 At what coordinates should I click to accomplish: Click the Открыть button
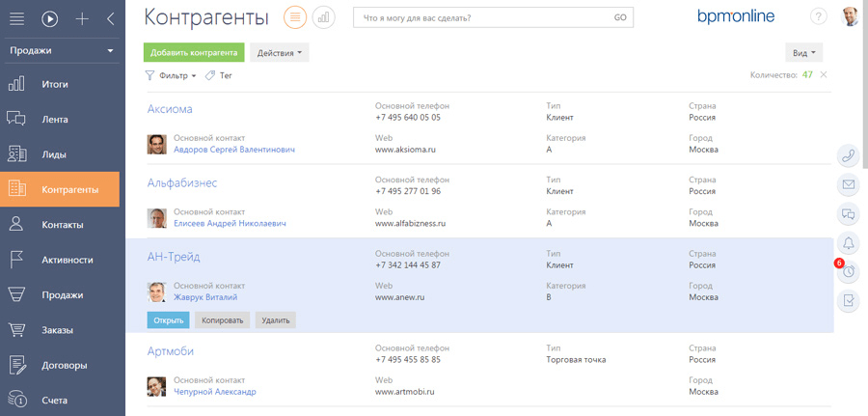pyautogui.click(x=168, y=320)
